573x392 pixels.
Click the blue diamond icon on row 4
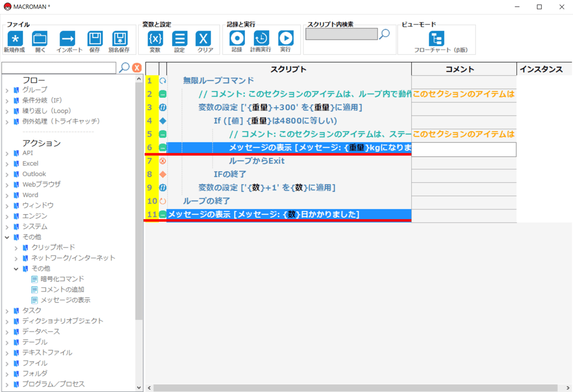pyautogui.click(x=162, y=121)
